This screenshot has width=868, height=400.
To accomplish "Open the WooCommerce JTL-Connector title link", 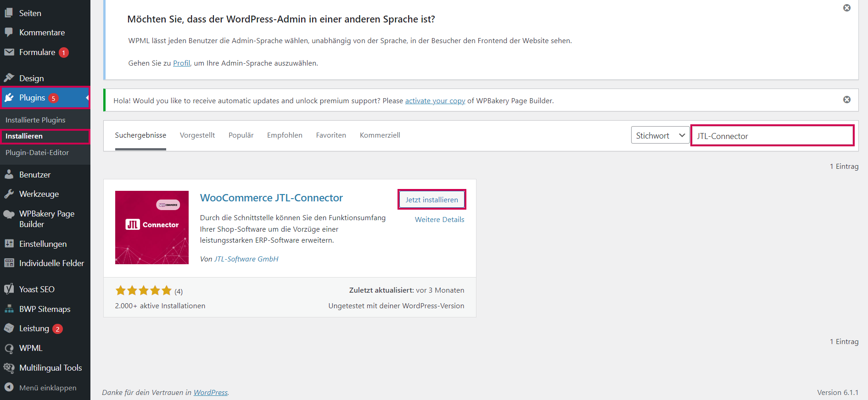I will 271,198.
